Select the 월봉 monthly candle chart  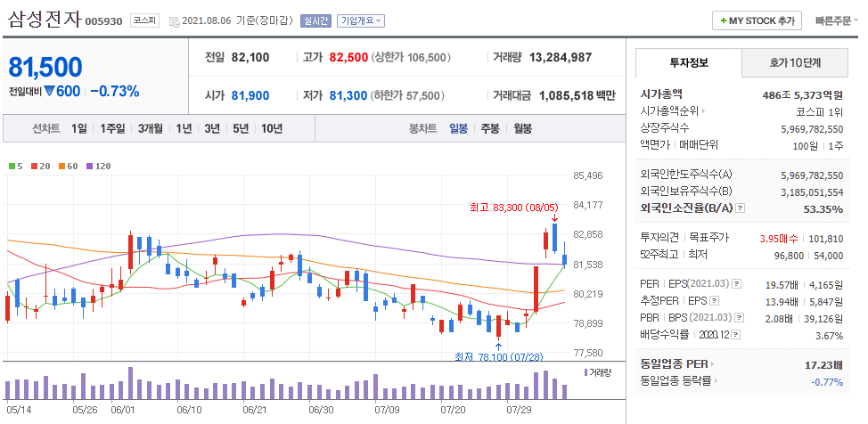(x=522, y=128)
